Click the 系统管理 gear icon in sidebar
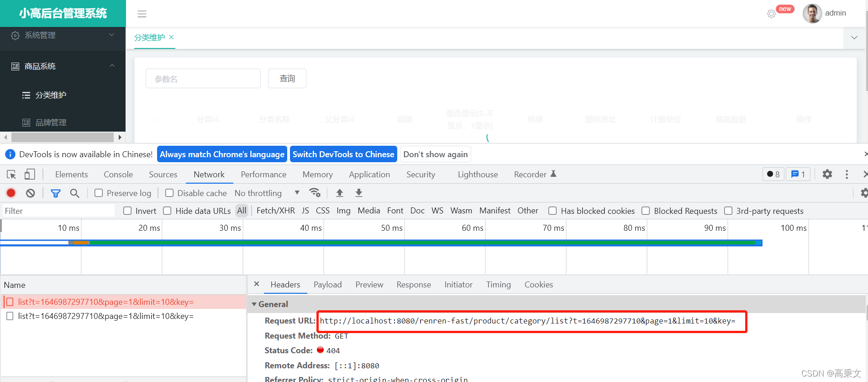Screen dimensions: 868x382 (15, 35)
